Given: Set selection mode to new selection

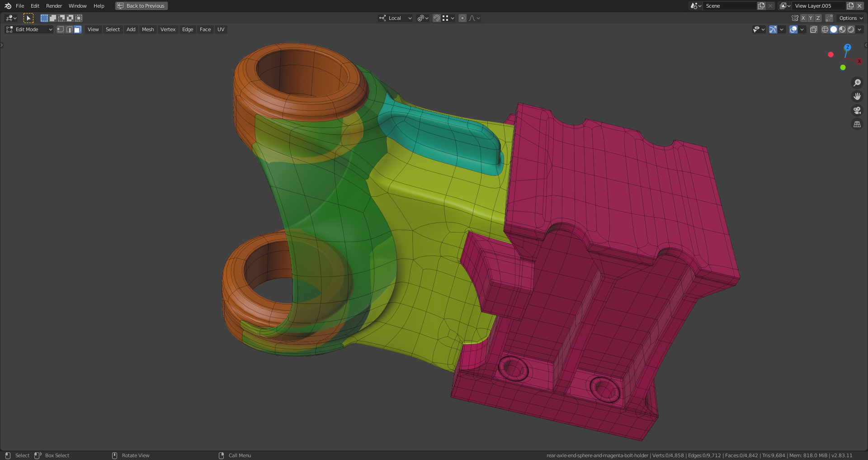Looking at the screenshot, I should click(44, 18).
